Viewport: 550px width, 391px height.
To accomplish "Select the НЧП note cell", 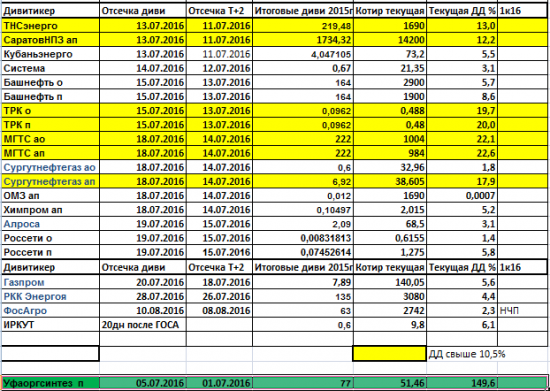I will (x=523, y=311).
